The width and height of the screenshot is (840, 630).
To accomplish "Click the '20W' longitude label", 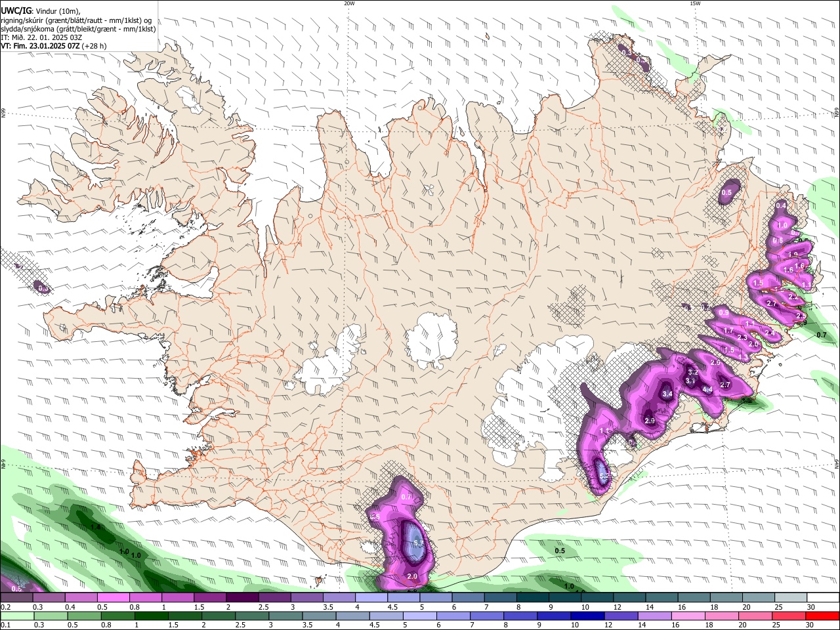I will click(x=349, y=3).
